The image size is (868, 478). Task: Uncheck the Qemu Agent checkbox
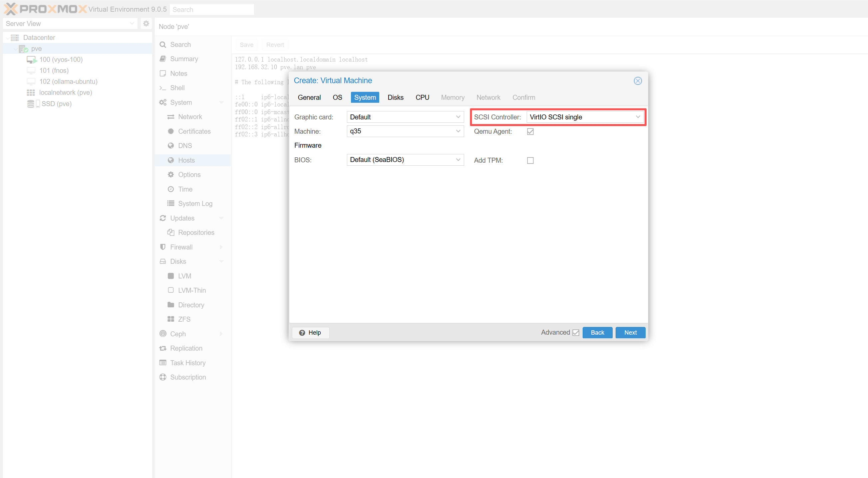click(x=530, y=132)
